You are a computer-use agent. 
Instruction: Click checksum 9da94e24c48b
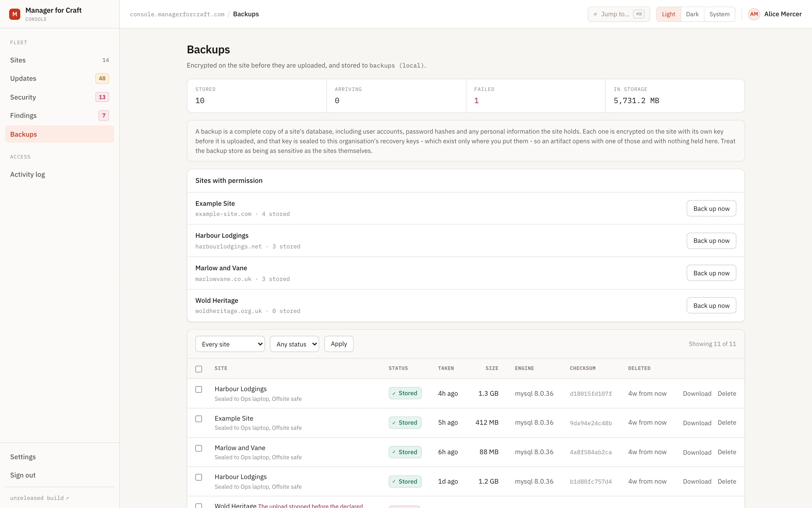pyautogui.click(x=590, y=423)
